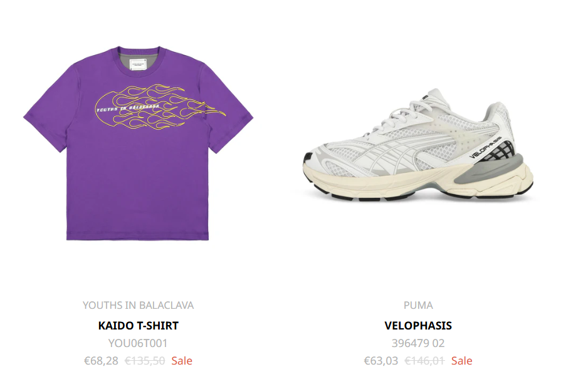Click the crossed-out €135,50 original price
588x389 pixels.
point(145,361)
